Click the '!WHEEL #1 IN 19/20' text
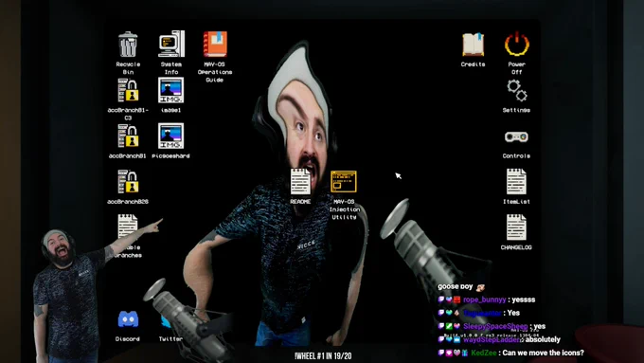The width and height of the screenshot is (644, 363). (x=323, y=356)
